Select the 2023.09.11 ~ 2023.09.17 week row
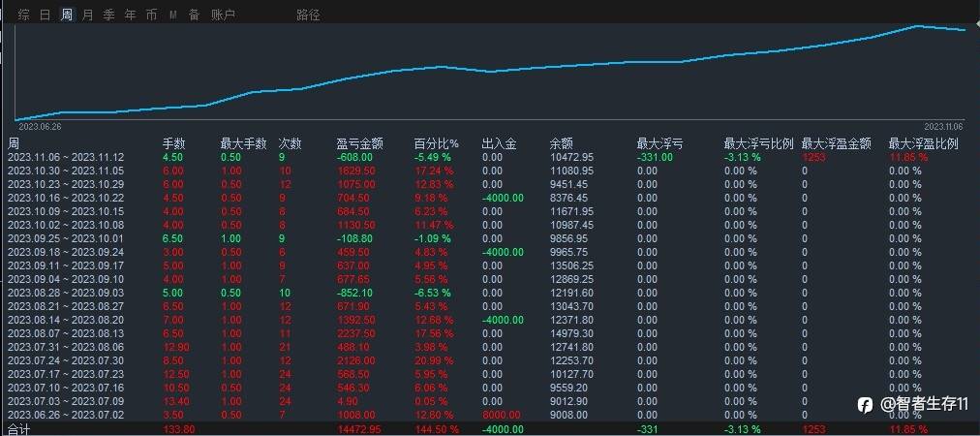 point(490,265)
